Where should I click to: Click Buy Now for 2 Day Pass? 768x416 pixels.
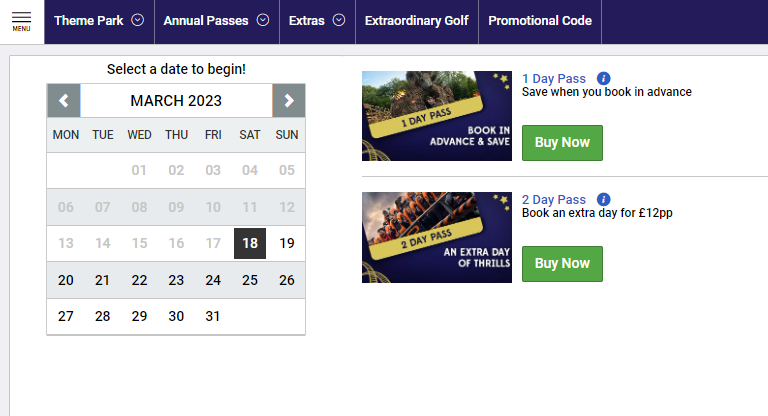[x=562, y=264]
